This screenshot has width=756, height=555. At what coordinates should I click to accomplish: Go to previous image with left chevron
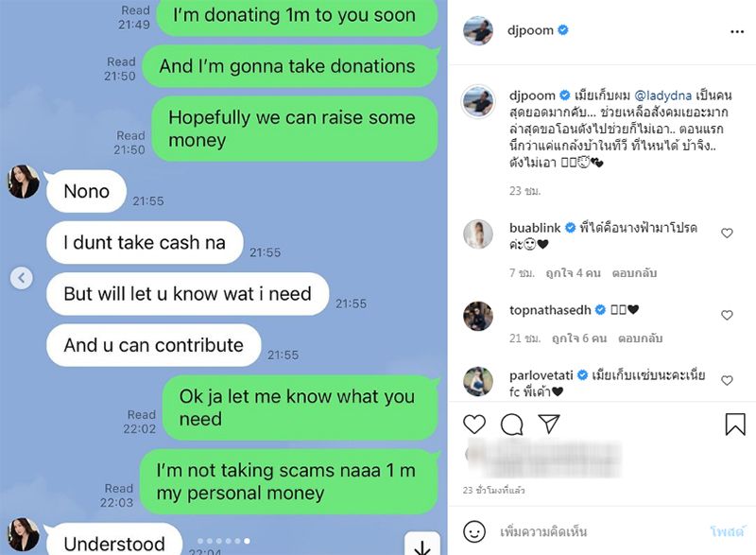[x=21, y=278]
